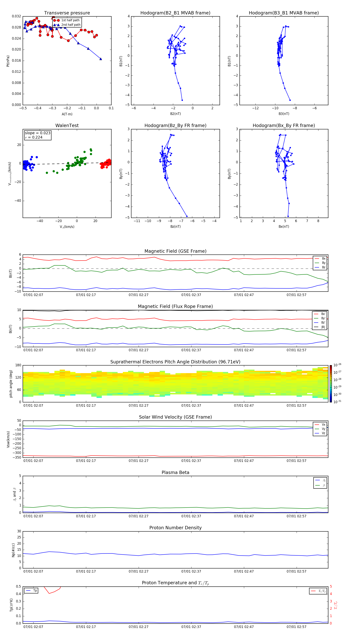Click the '10^-31' color bar label
Image resolution: width=351 pixels, height=644 pixels.
tap(337, 402)
